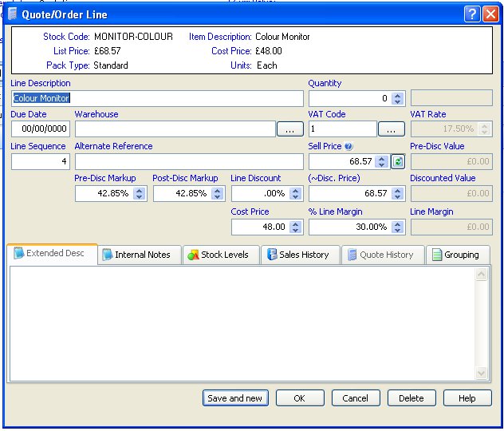This screenshot has width=504, height=431.
Task: Click the text area scrollbar down arrow
Action: coord(481,373)
